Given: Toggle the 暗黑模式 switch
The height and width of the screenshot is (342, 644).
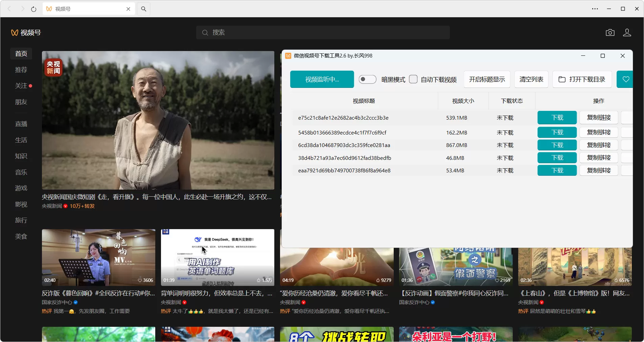Looking at the screenshot, I should click(x=367, y=79).
